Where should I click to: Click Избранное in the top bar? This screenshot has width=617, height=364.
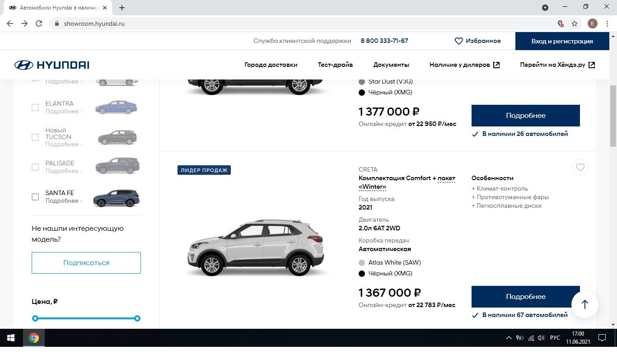tap(483, 41)
